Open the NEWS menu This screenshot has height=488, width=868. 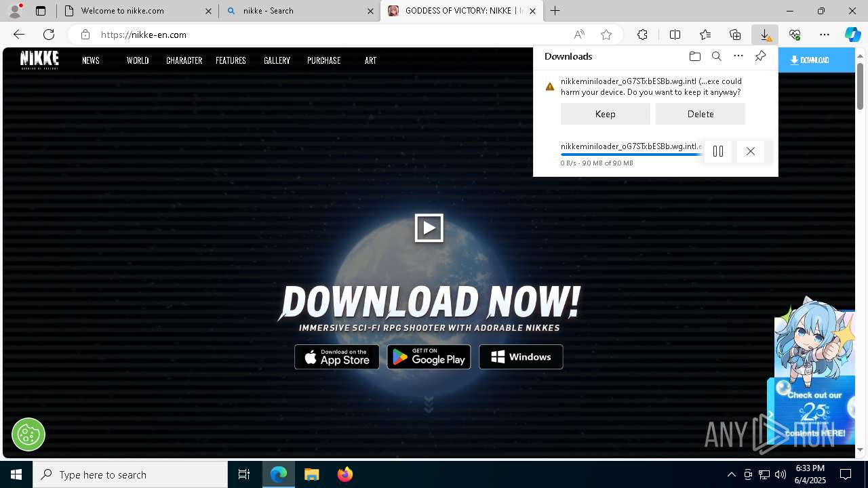coord(91,60)
